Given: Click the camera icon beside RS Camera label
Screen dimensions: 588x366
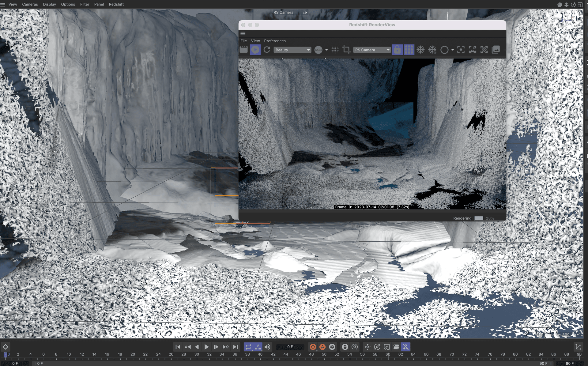Looking at the screenshot, I should click(x=305, y=12).
